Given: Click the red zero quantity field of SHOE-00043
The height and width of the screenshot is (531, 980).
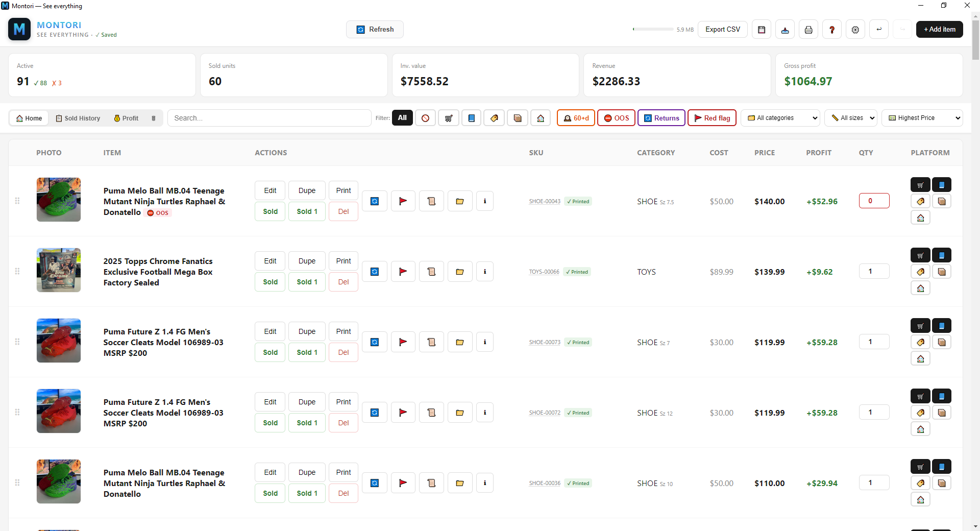Looking at the screenshot, I should [x=874, y=201].
